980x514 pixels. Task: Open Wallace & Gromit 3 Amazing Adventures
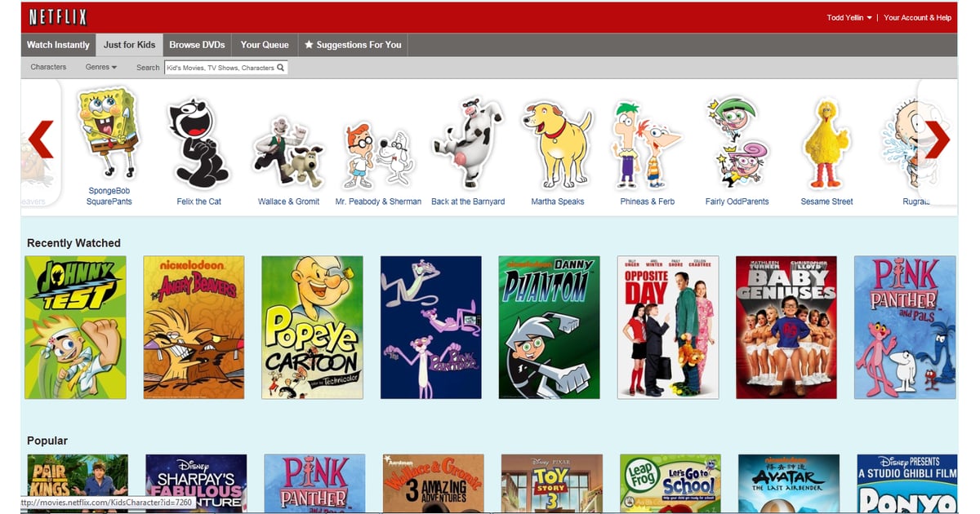433,483
